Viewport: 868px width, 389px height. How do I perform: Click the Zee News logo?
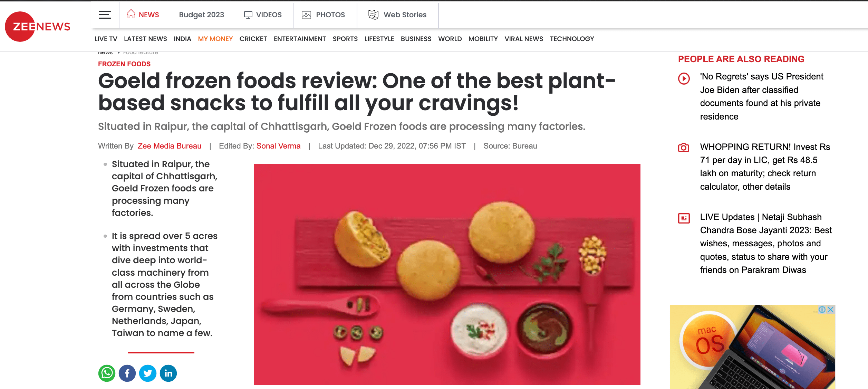[38, 27]
